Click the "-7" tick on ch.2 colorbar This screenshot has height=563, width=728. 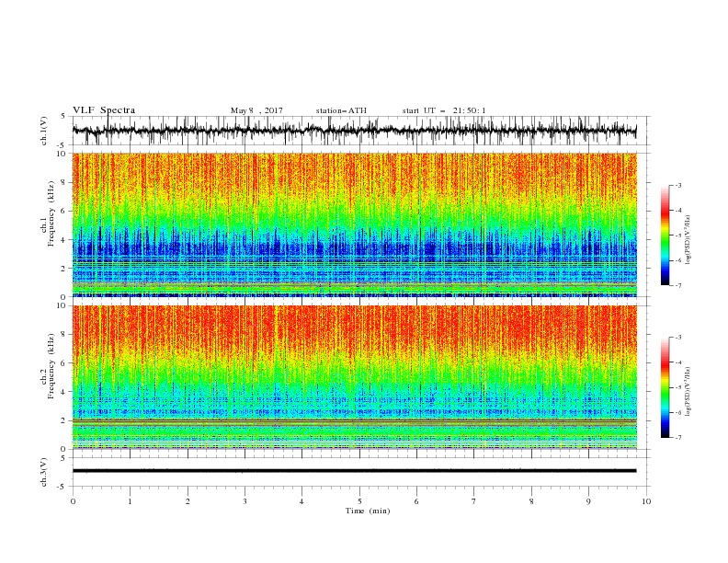point(678,438)
